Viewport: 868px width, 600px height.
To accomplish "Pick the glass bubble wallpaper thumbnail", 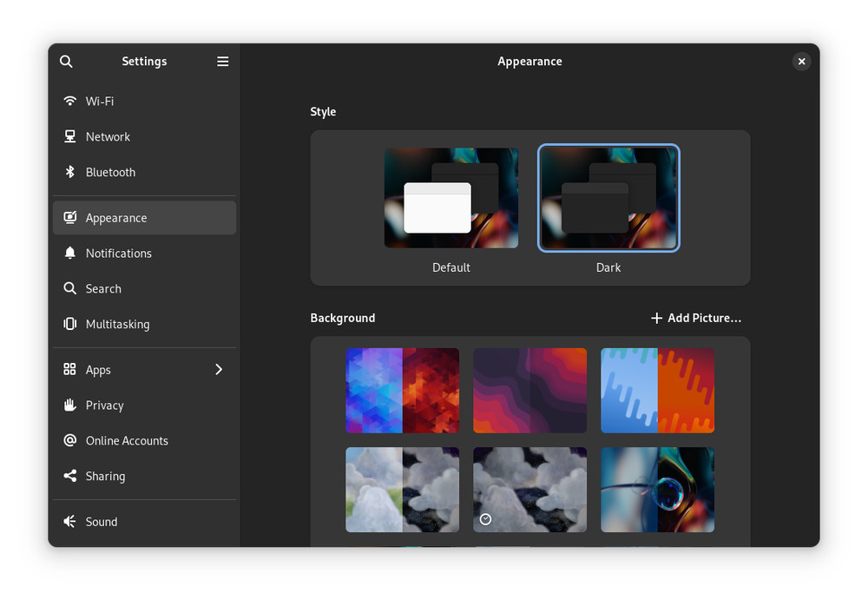I will coord(657,490).
